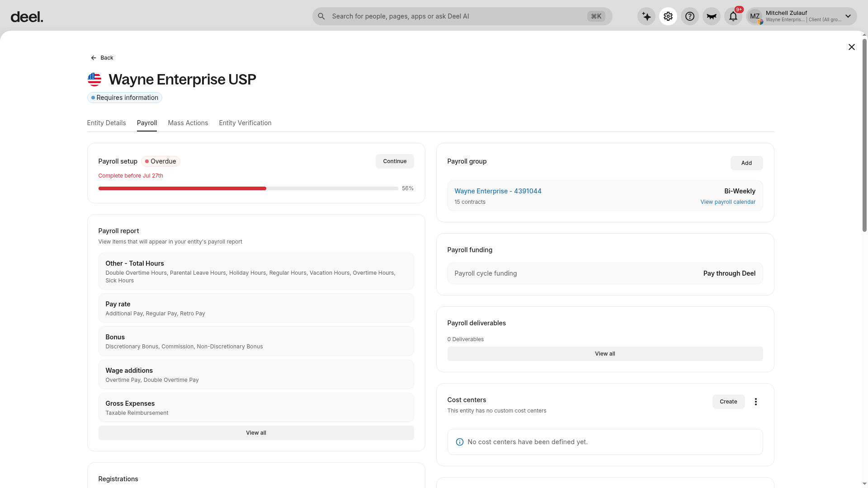Open settings gear icon

(x=668, y=16)
